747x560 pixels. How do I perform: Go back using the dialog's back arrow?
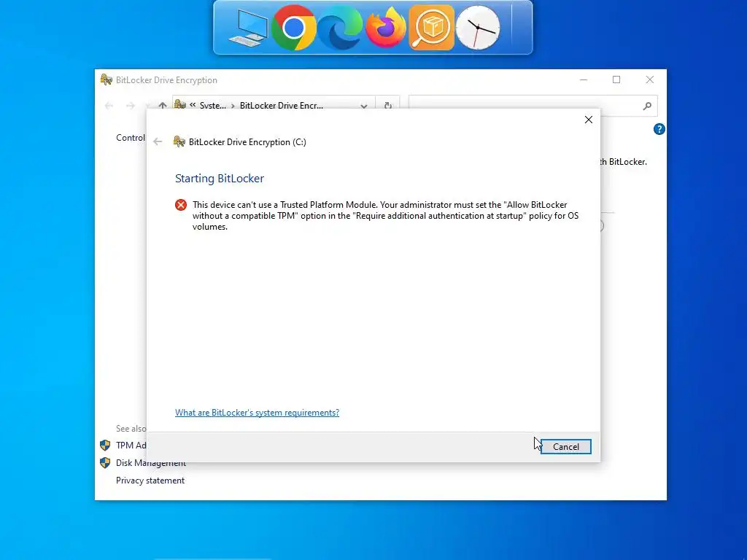point(158,141)
